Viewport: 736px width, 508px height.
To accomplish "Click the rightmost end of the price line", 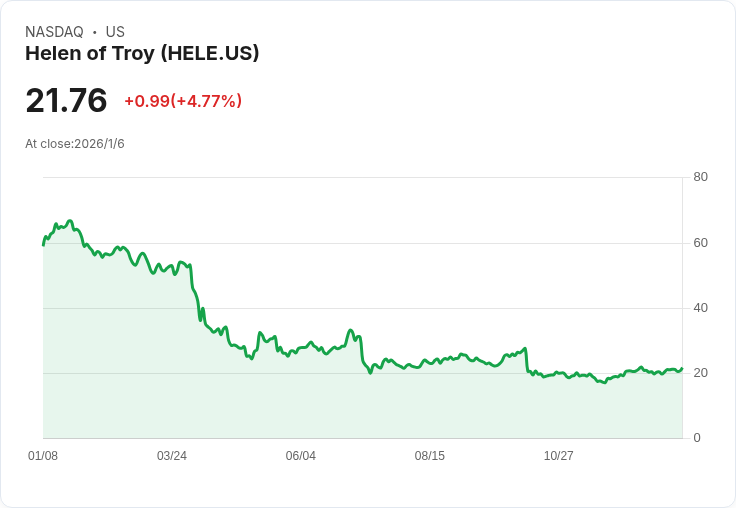I will [682, 368].
